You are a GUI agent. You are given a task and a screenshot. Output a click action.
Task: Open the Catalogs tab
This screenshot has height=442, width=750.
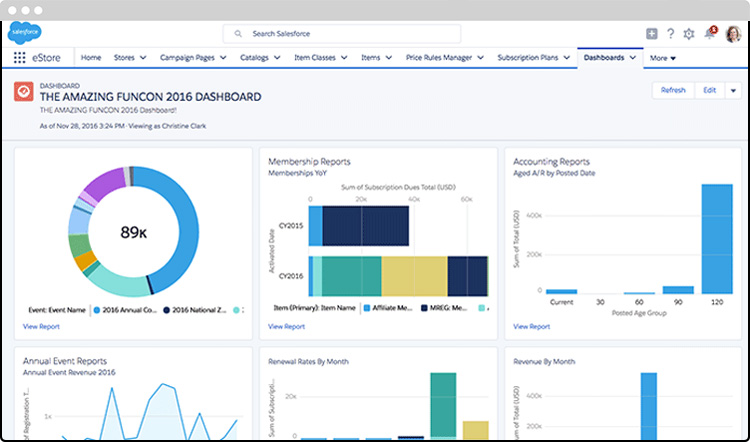(254, 57)
